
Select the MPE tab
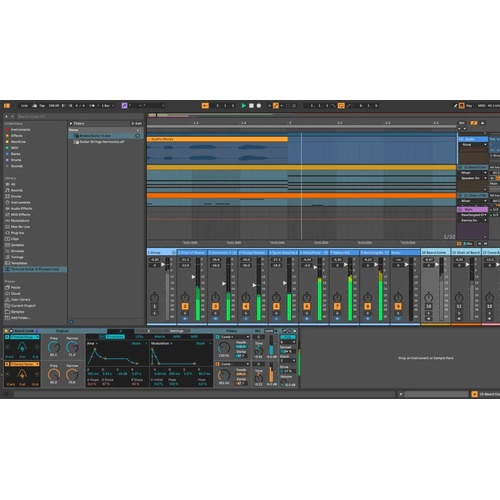click(194, 337)
